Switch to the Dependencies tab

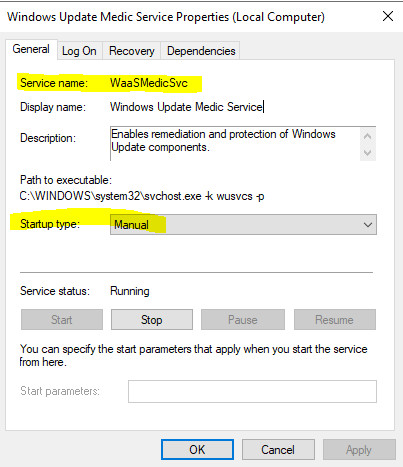pyautogui.click(x=201, y=51)
